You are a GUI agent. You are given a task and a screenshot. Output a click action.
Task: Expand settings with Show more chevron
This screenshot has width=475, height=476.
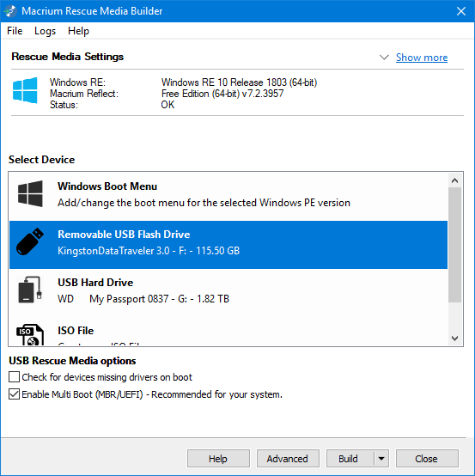384,57
